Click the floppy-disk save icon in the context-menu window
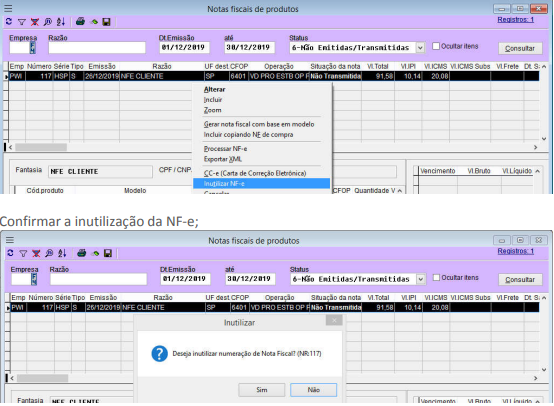Image resolution: width=554 pixels, height=406 pixels. (x=106, y=22)
